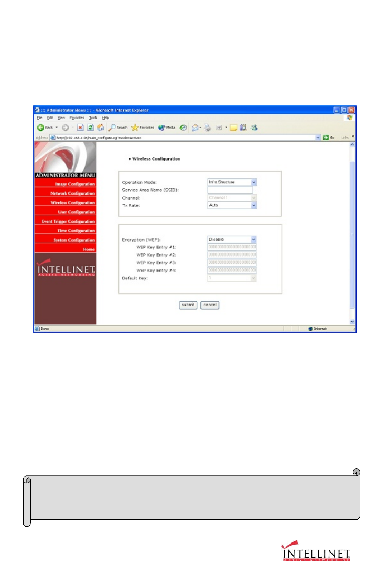This screenshot has width=392, height=569.
Task: Open the Default Key dropdown
Action: (253, 278)
